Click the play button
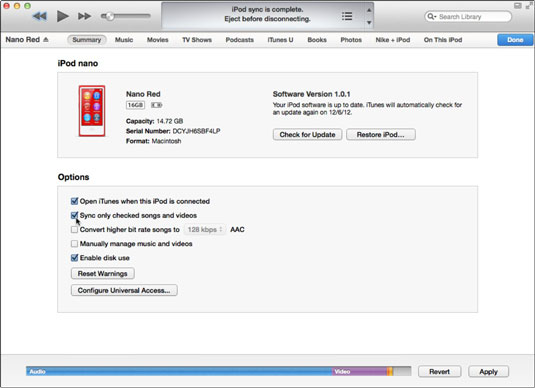This screenshot has width=535, height=388. tap(62, 16)
